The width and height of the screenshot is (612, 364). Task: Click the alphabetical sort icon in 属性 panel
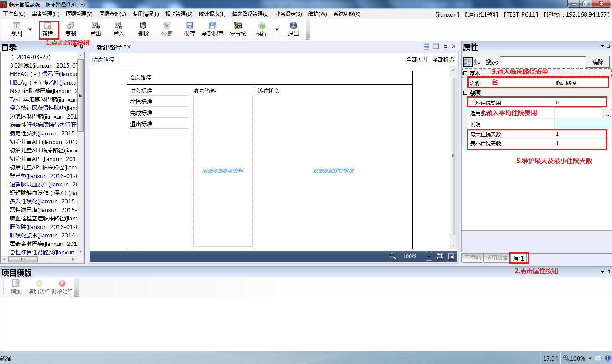coord(477,62)
